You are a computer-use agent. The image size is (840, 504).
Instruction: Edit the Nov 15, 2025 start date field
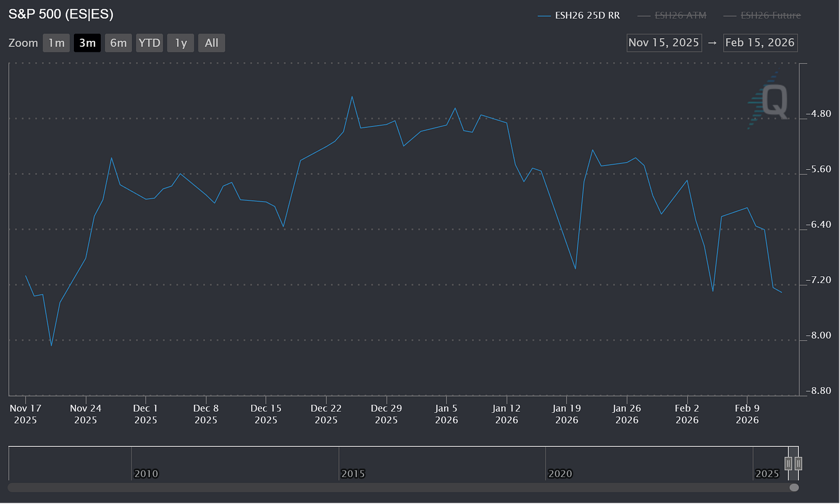coord(664,43)
